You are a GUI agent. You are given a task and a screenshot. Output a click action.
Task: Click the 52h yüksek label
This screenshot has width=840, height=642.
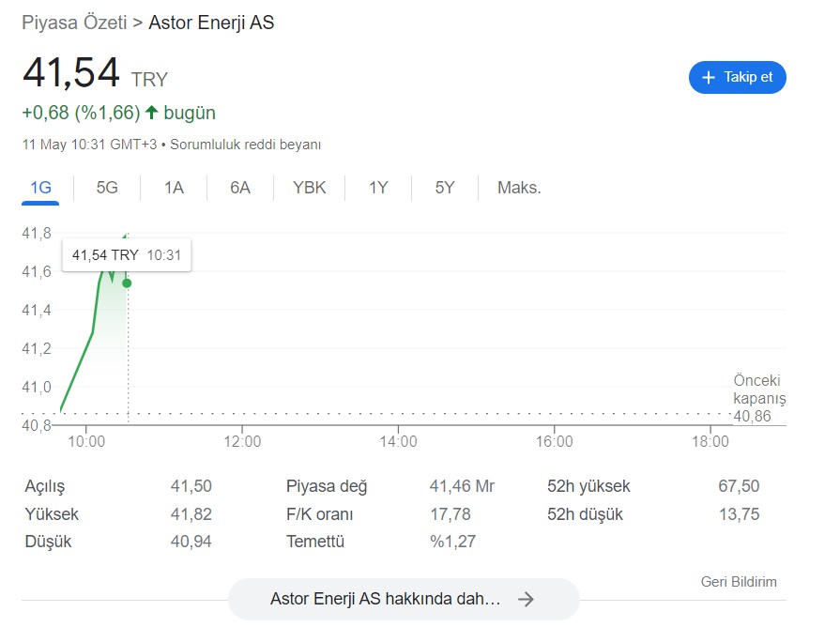click(x=588, y=486)
